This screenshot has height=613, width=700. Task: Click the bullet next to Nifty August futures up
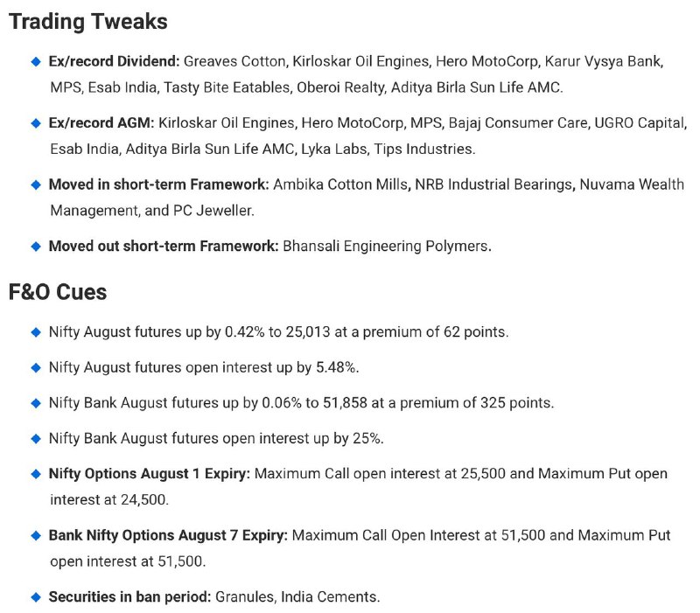(36, 332)
